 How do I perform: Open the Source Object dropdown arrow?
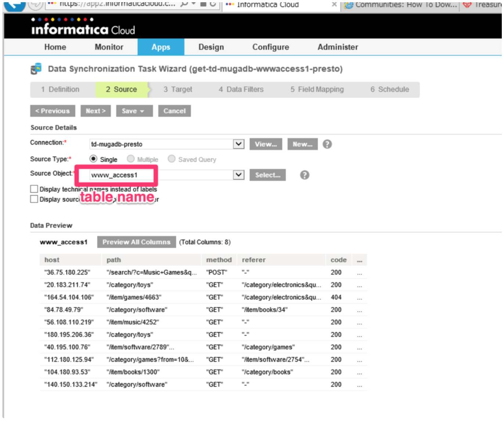click(238, 175)
